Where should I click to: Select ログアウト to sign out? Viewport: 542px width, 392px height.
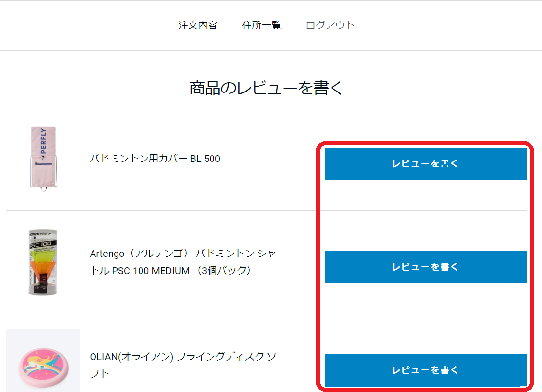tap(330, 25)
